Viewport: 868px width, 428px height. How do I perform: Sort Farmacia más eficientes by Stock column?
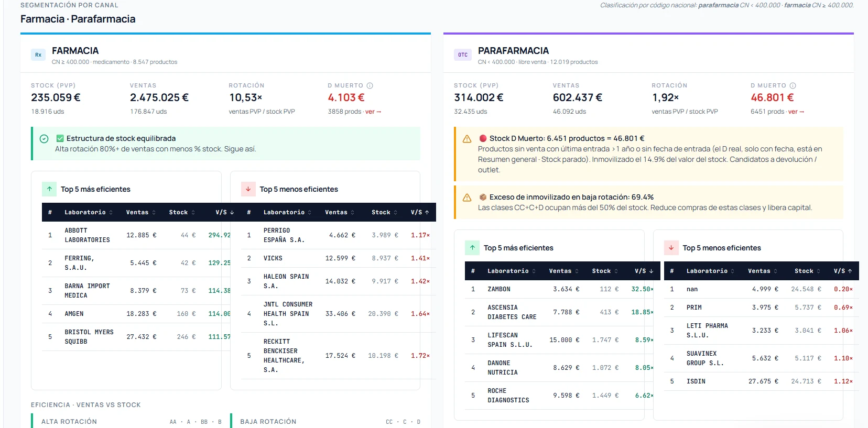(x=182, y=212)
